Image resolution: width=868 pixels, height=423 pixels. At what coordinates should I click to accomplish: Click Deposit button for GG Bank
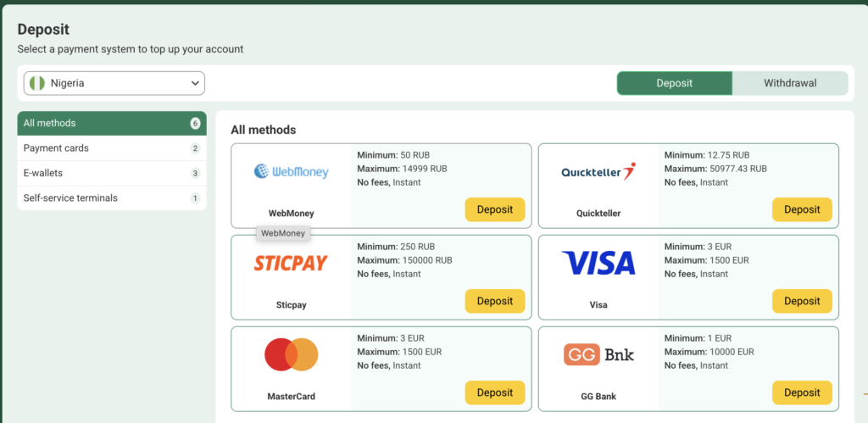pyautogui.click(x=802, y=392)
